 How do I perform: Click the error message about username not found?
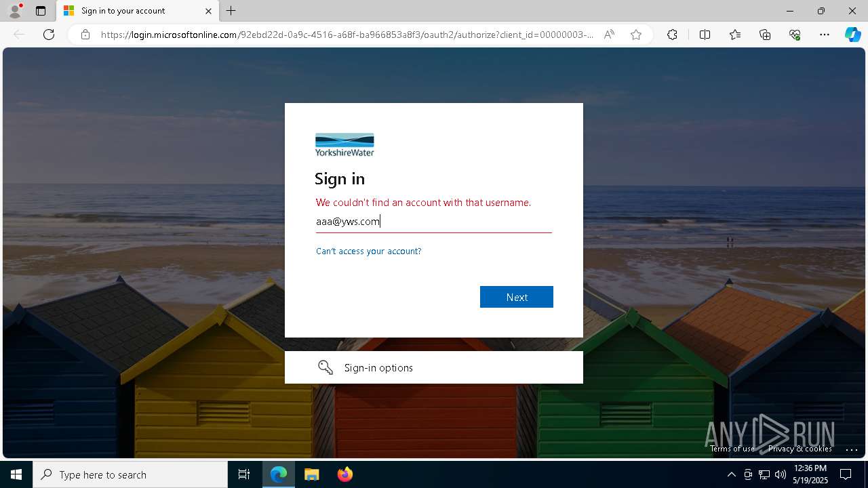[424, 202]
